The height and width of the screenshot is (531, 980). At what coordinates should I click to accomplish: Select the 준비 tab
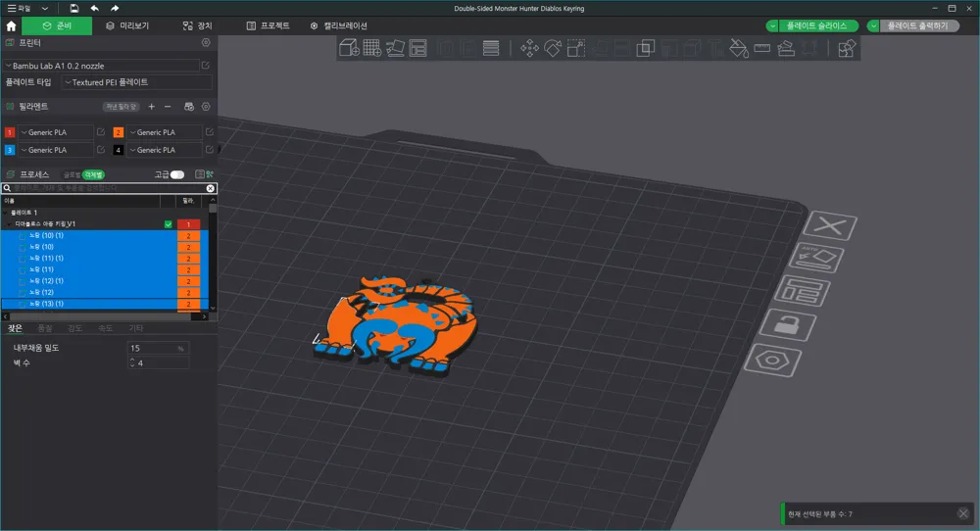57,25
